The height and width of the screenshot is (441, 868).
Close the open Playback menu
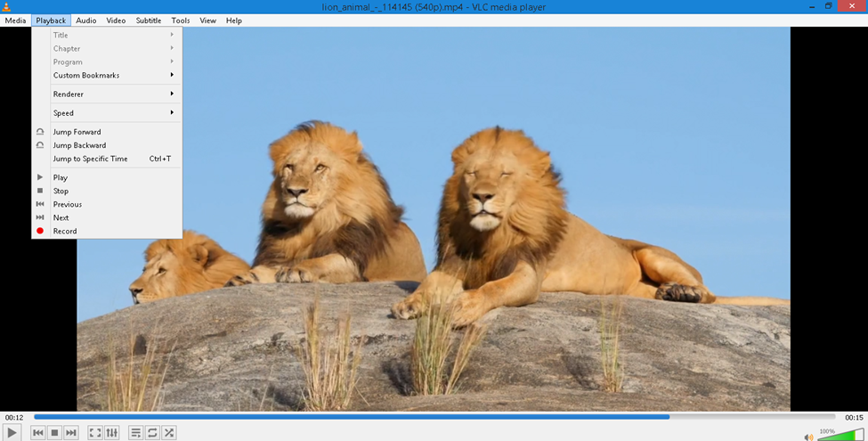pos(51,20)
